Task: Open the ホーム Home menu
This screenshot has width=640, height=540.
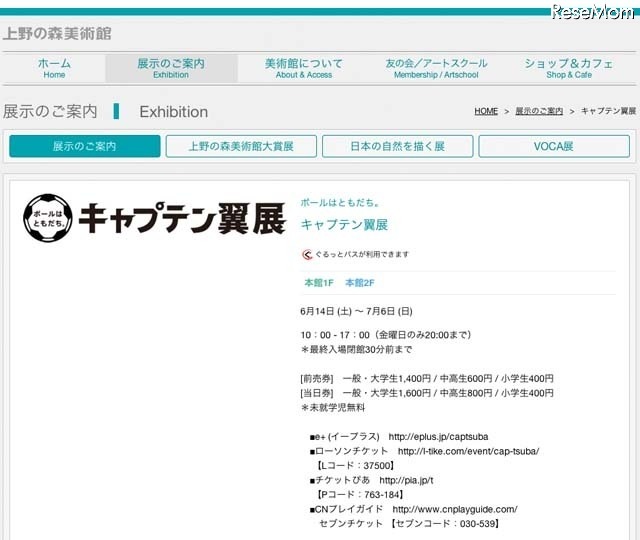Action: (54, 68)
